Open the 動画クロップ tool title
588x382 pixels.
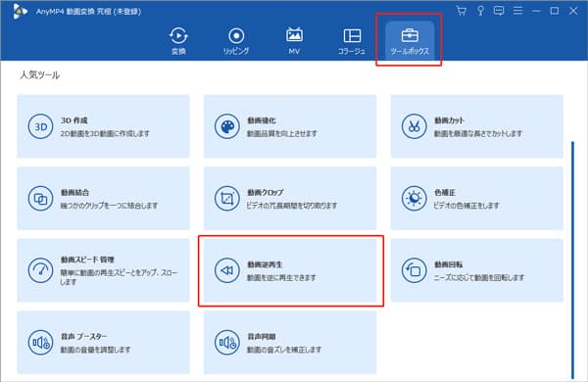266,192
